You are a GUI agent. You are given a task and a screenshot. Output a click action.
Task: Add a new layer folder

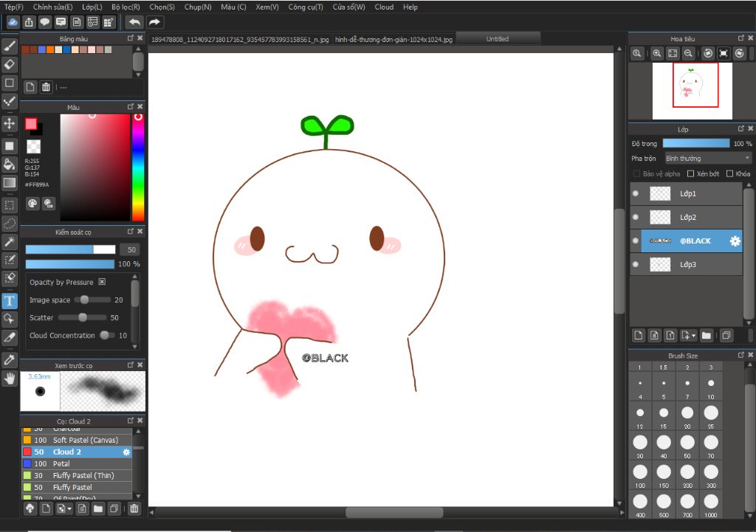point(707,336)
